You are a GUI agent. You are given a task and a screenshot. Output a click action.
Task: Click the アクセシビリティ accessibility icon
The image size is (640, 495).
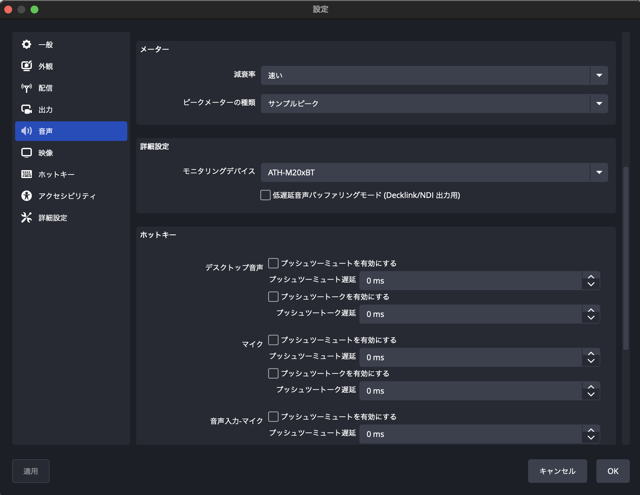[27, 196]
